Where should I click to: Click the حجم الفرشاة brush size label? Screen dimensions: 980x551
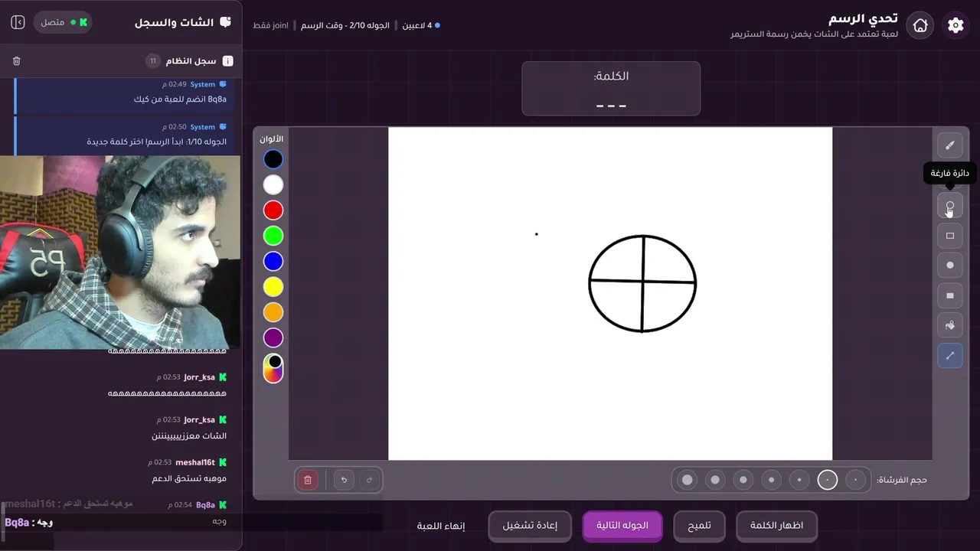click(902, 480)
